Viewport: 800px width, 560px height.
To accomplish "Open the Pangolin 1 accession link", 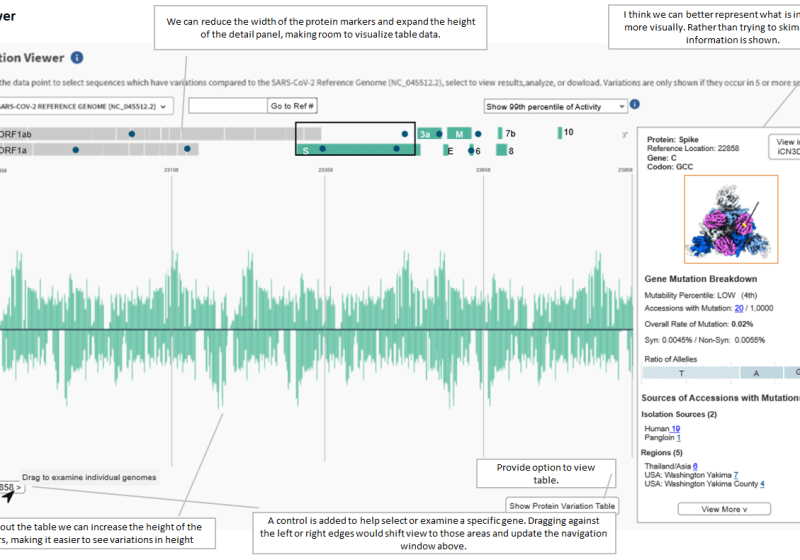I will (679, 438).
